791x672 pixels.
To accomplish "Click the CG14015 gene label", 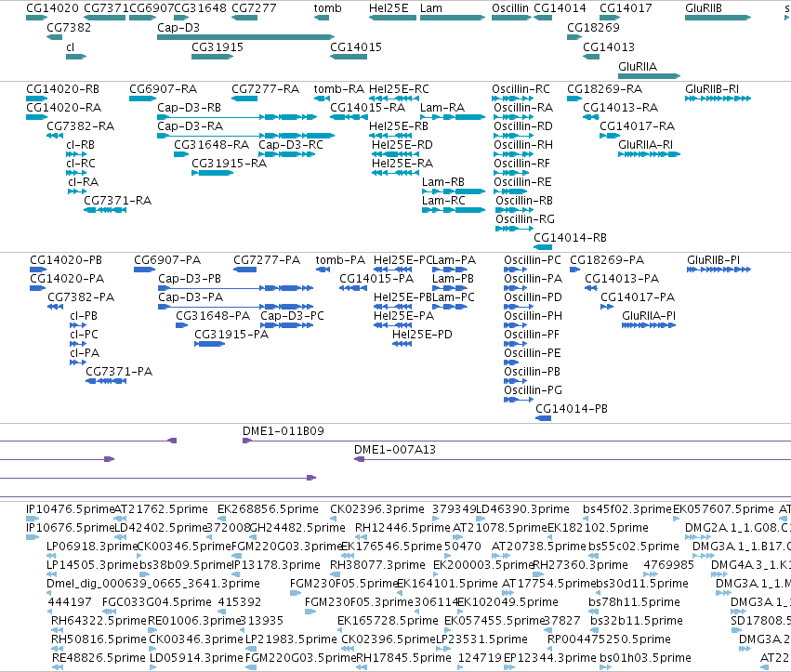I will click(356, 46).
